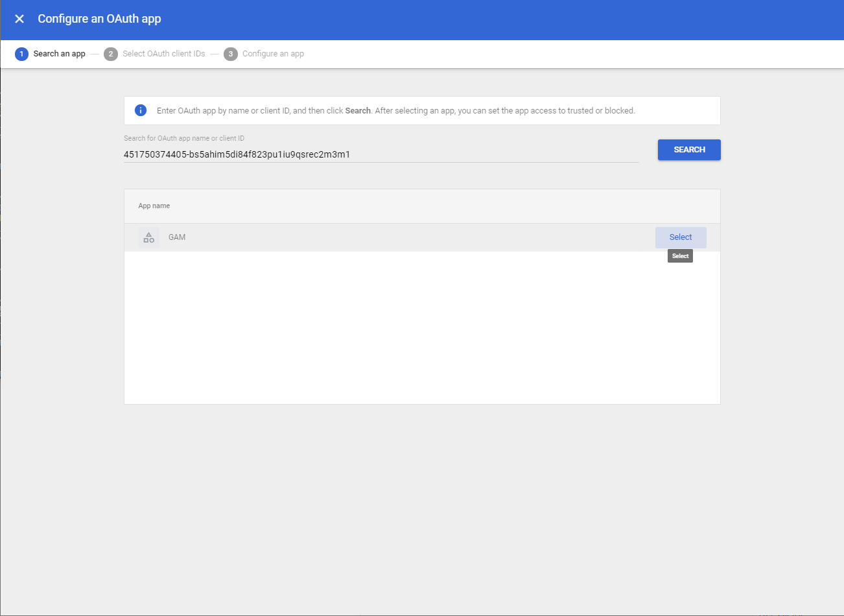Close the Configure an OAuth app dialog
Screen dimensions: 844x616
pos(19,19)
